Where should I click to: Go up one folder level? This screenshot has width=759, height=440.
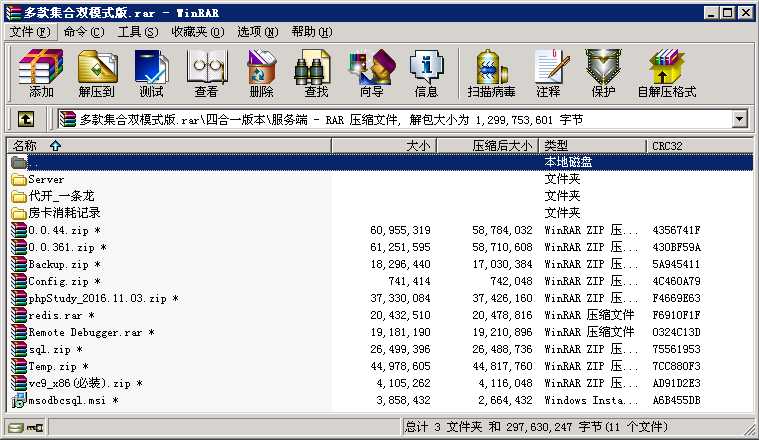tap(26, 119)
